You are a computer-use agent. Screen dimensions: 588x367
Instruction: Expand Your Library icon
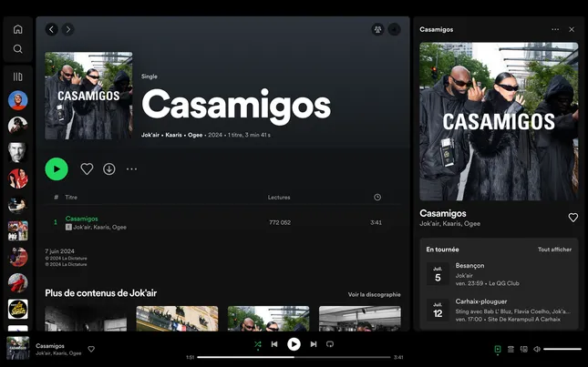click(17, 76)
